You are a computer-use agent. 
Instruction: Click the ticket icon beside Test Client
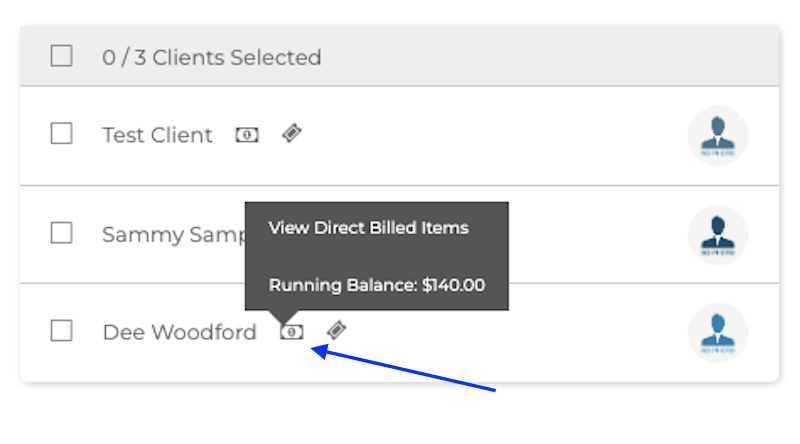point(291,134)
